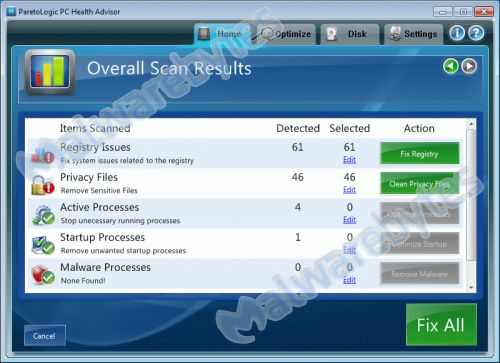Screen dimensions: 500x363
Task: Select the Privacy Files title
Action: point(89,177)
